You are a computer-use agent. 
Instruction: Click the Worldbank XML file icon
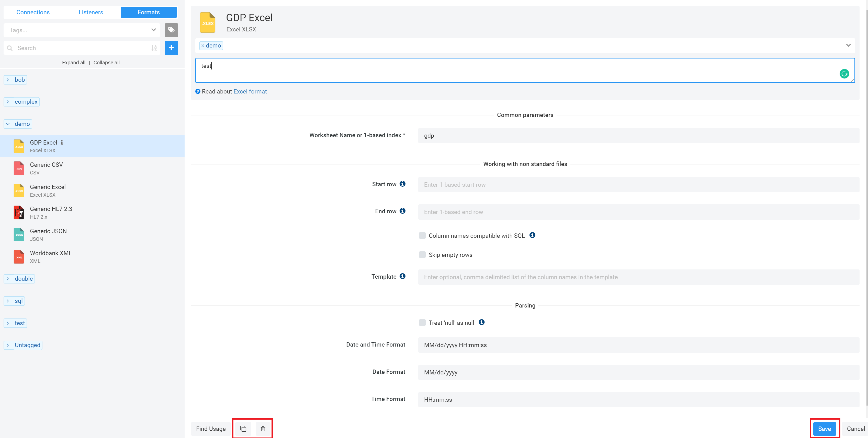point(19,257)
